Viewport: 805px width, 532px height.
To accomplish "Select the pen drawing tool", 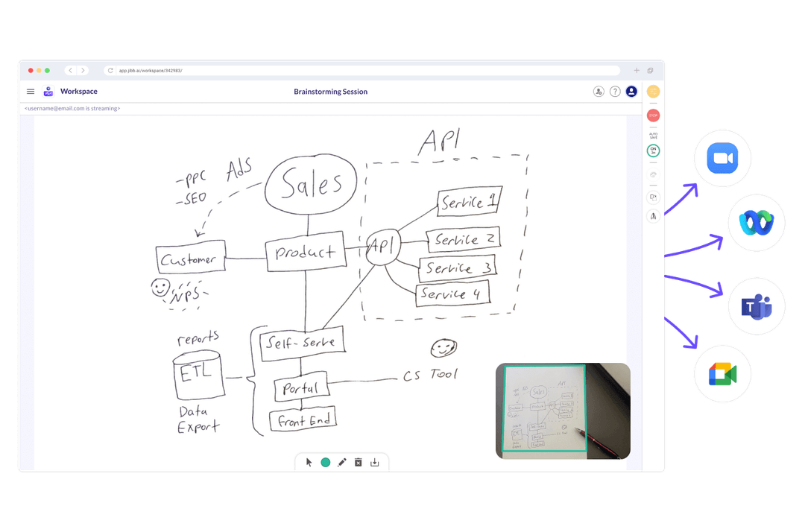I will pyautogui.click(x=341, y=462).
